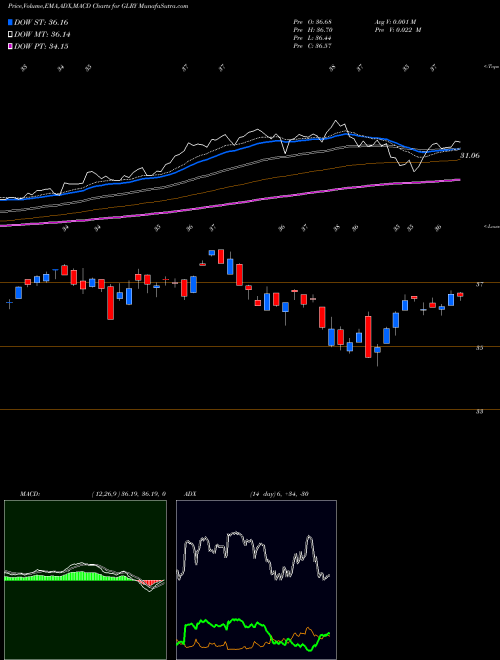Click the ADX panel heading
Viewport: 500px width, 660px height.
191,494
